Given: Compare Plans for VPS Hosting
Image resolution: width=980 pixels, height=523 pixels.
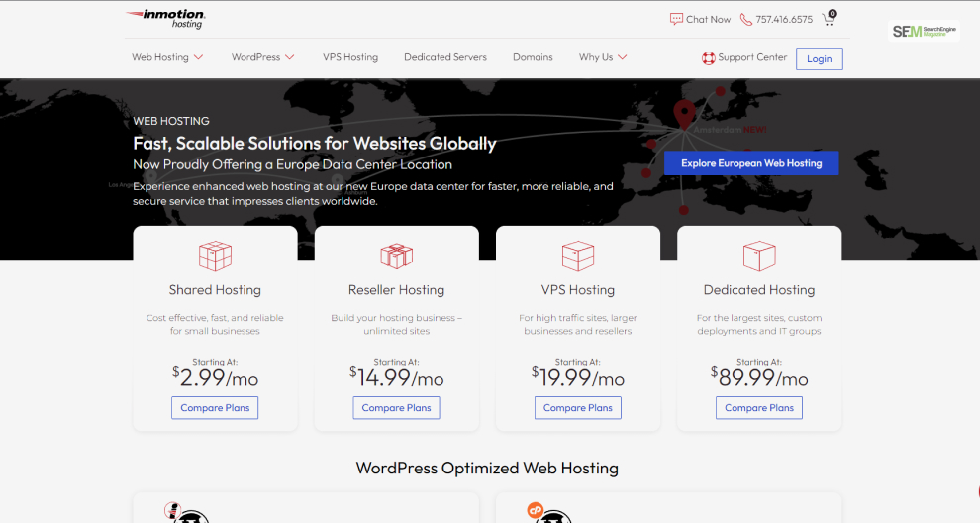Looking at the screenshot, I should pos(577,408).
